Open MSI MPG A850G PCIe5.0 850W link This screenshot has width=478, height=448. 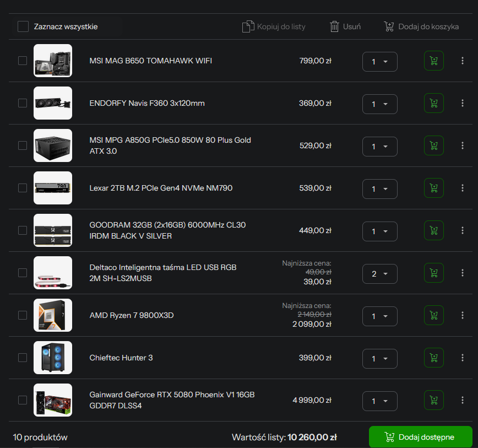pos(170,145)
